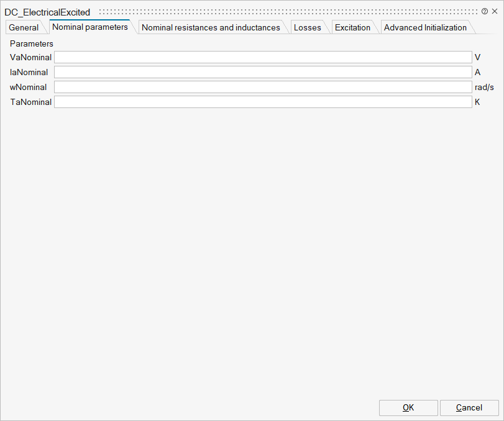Switch to Advanced Initialization tab

[x=425, y=27]
